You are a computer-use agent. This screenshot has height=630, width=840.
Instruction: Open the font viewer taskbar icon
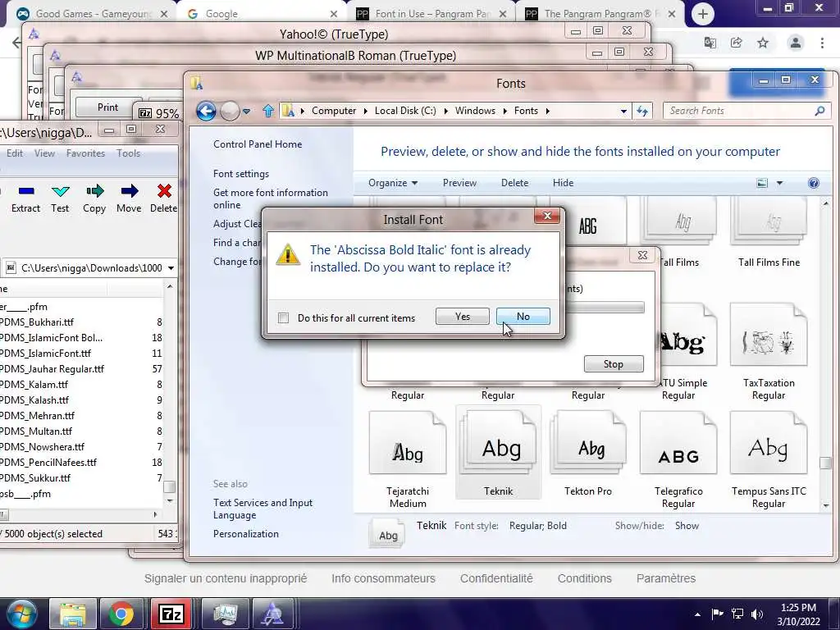tap(272, 614)
